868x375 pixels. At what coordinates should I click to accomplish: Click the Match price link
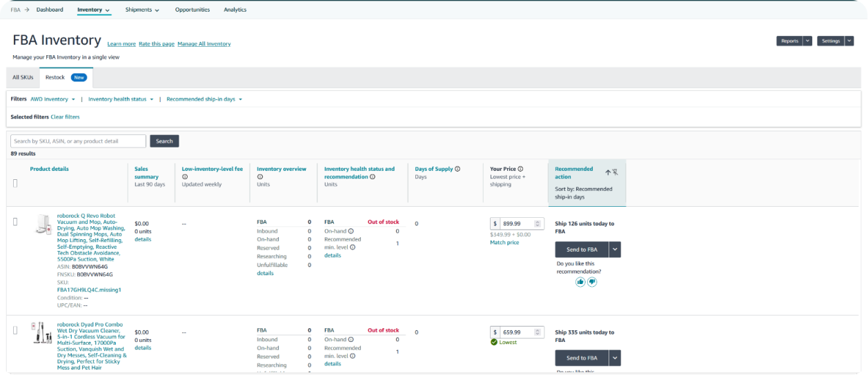coord(504,243)
